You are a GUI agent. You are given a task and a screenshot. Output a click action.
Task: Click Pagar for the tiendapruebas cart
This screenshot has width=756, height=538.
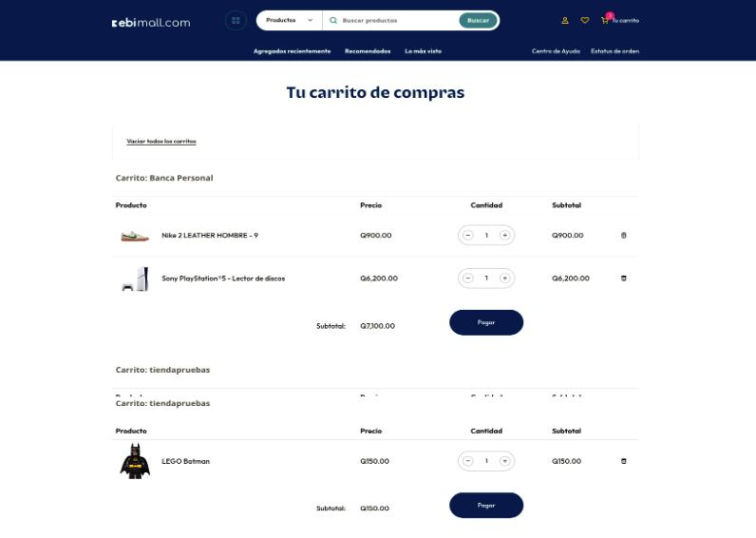click(486, 505)
